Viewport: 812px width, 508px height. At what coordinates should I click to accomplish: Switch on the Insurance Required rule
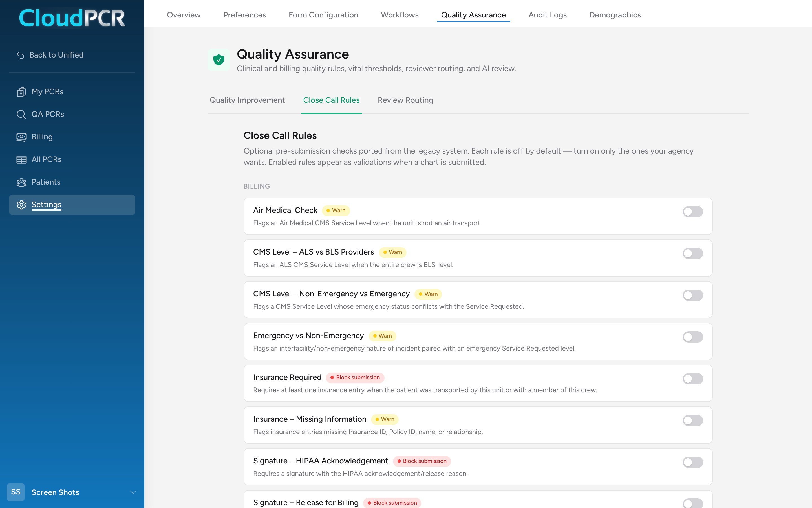(692, 379)
